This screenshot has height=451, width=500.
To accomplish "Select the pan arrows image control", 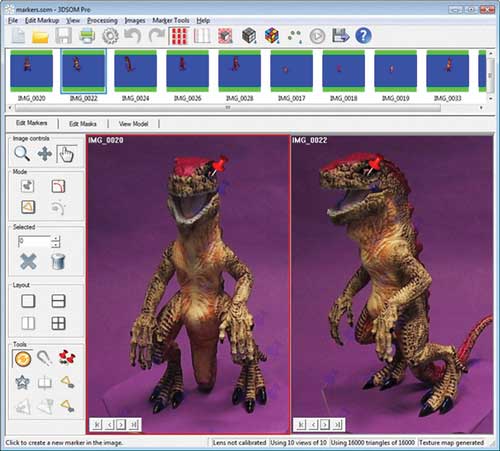I will [x=45, y=154].
